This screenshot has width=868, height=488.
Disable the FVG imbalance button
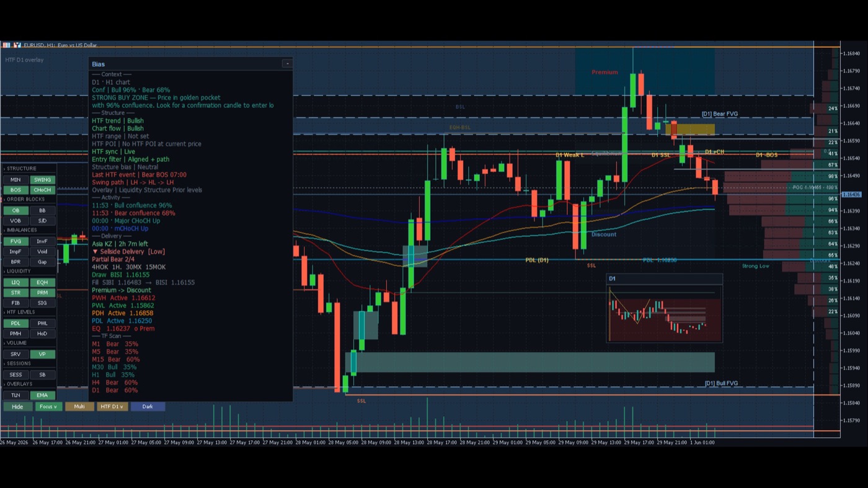click(15, 241)
